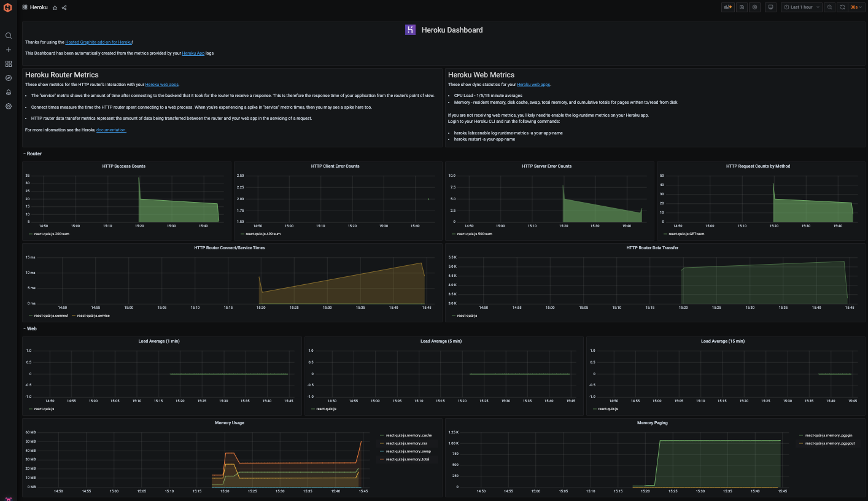
Task: Click the Hosted Graphite logo in the sidebar
Action: point(8,7)
